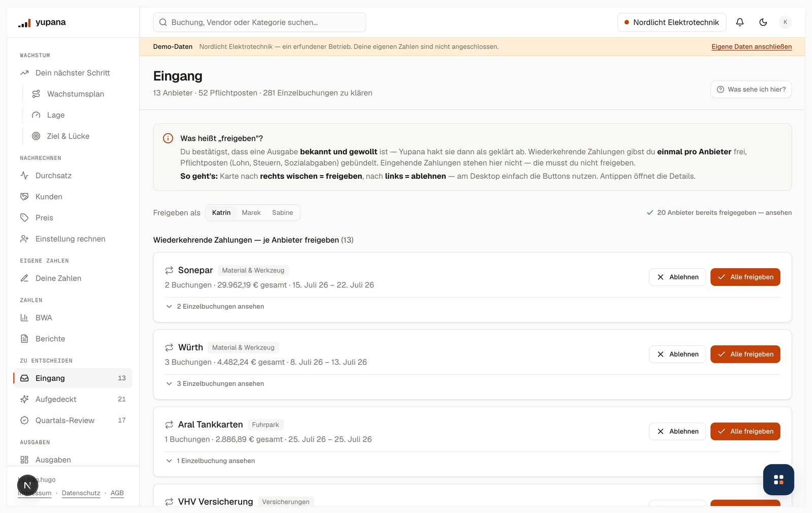Screen dimensions: 812x513
Task: Click the bar chart icon for BWA
Action: tap(24, 318)
